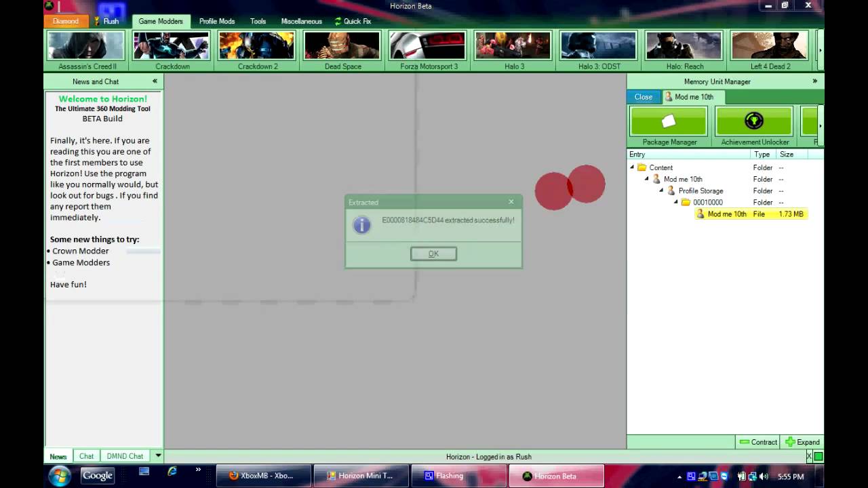This screenshot has height=488, width=868.
Task: Open the Quick Fix tab
Action: point(353,21)
